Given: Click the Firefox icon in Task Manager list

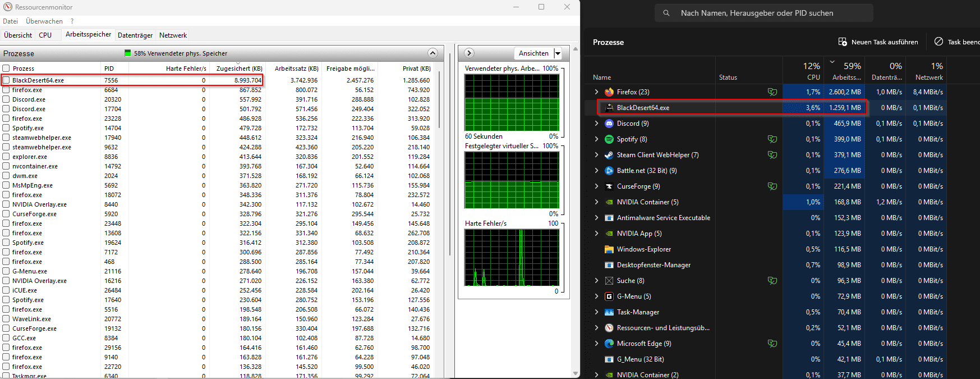Looking at the screenshot, I should pyautogui.click(x=609, y=92).
